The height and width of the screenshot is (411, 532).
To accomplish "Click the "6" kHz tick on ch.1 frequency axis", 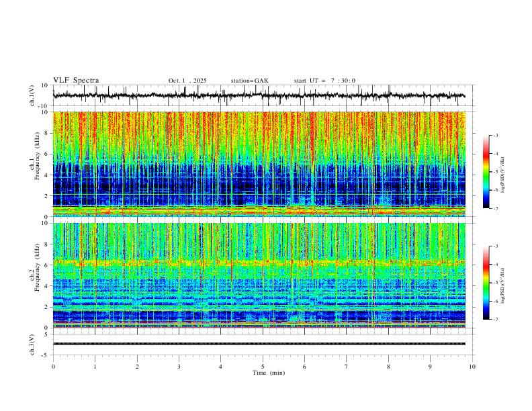I will 46,154.
